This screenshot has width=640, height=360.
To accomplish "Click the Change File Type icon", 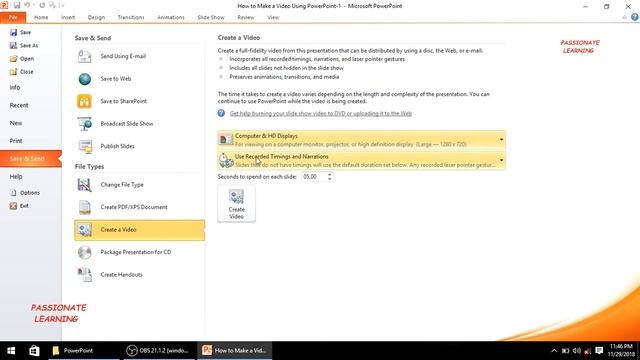I will point(84,185).
